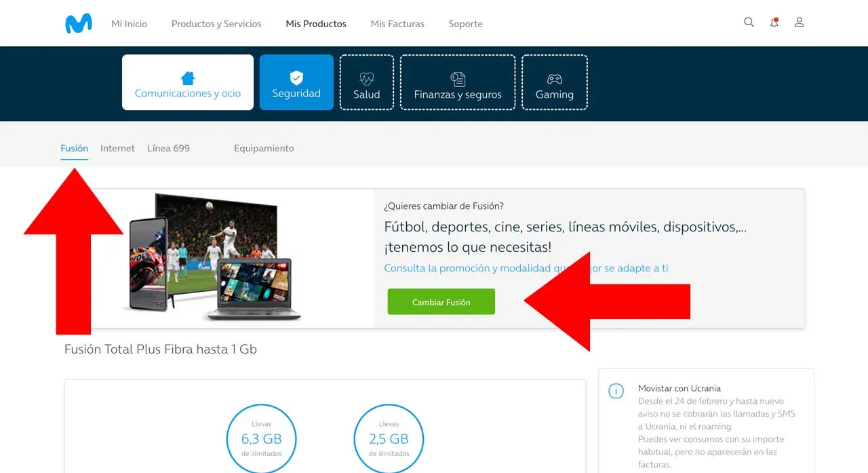Click the document icon in Finanzas y seguros
The image size is (868, 473).
click(x=458, y=79)
